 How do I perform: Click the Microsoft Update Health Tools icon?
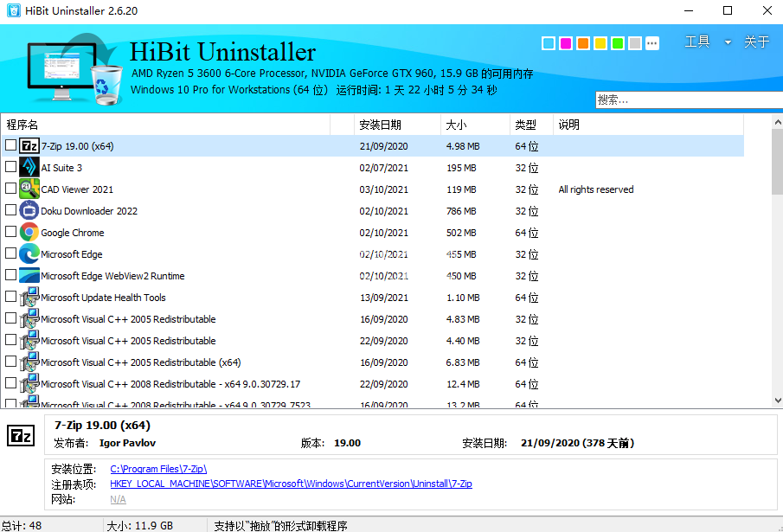point(29,298)
